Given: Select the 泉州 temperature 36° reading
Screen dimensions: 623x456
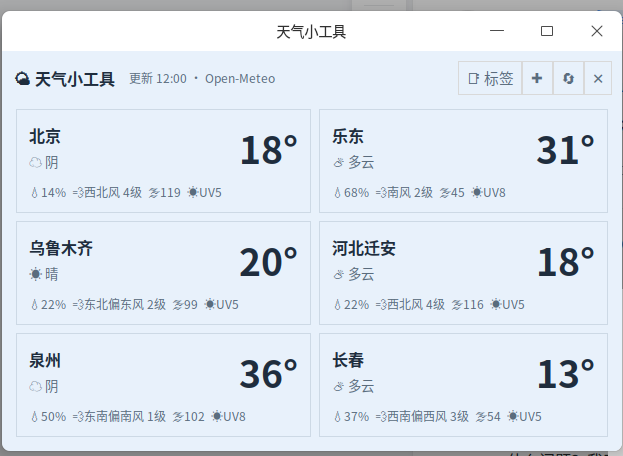Looking at the screenshot, I should pyautogui.click(x=269, y=374).
